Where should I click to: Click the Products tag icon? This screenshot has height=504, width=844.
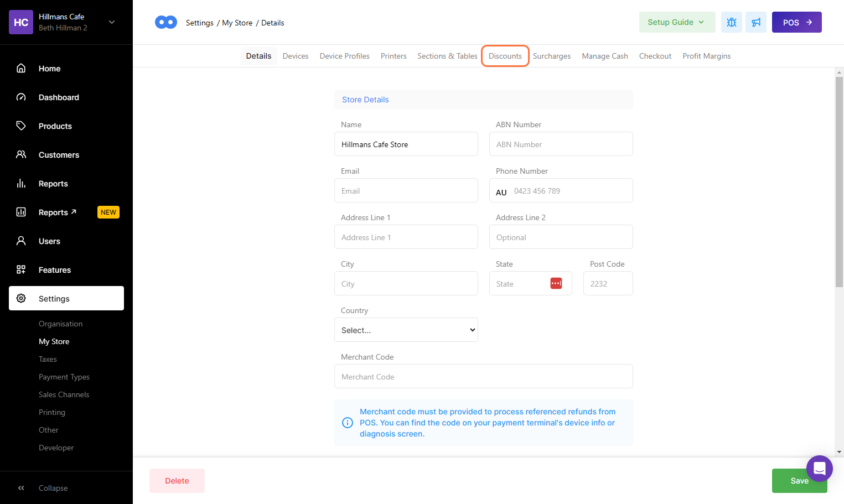(x=21, y=126)
